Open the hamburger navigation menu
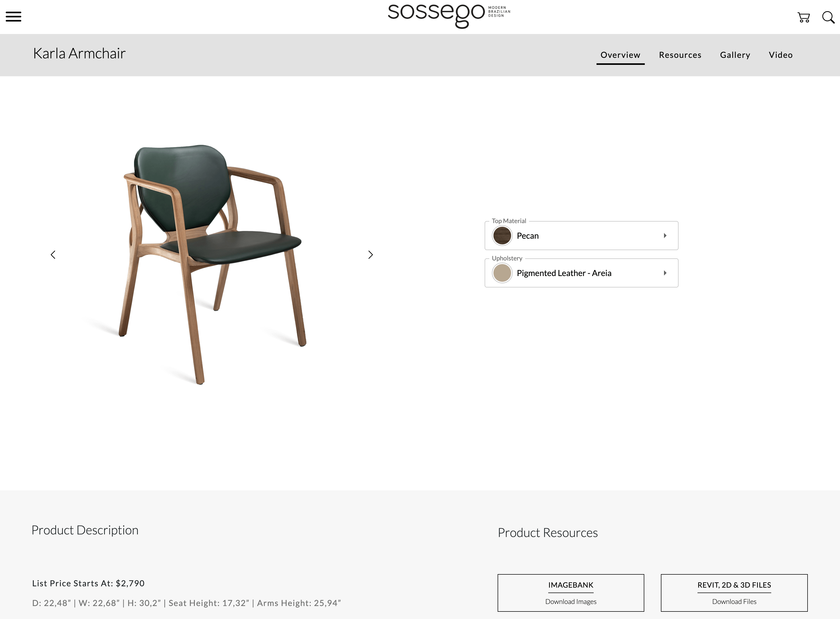This screenshot has height=619, width=840. click(x=13, y=17)
